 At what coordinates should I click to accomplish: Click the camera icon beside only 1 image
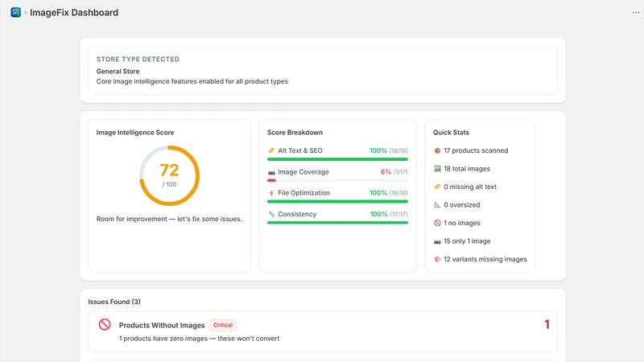437,241
